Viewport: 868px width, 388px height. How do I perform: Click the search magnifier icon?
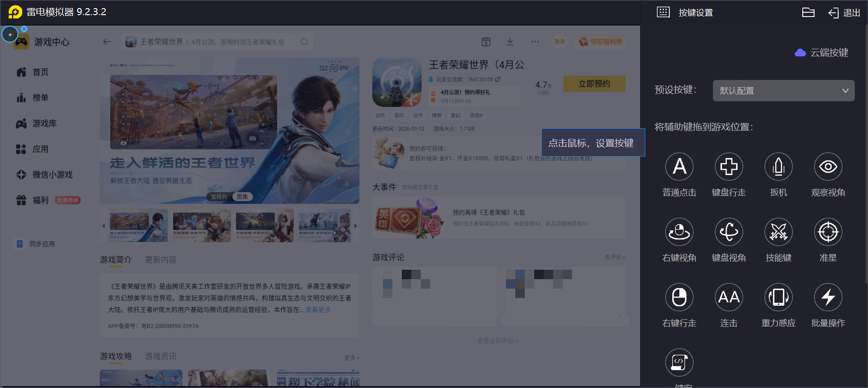coord(304,42)
